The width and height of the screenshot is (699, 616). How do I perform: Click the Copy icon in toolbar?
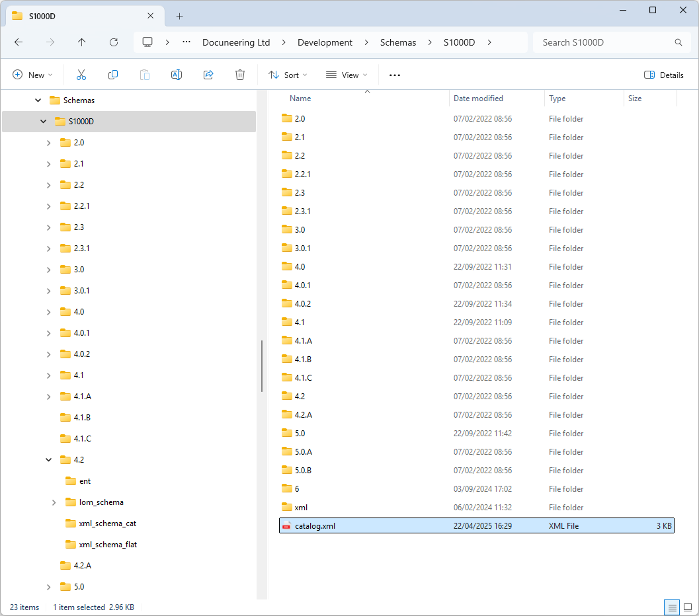[113, 75]
